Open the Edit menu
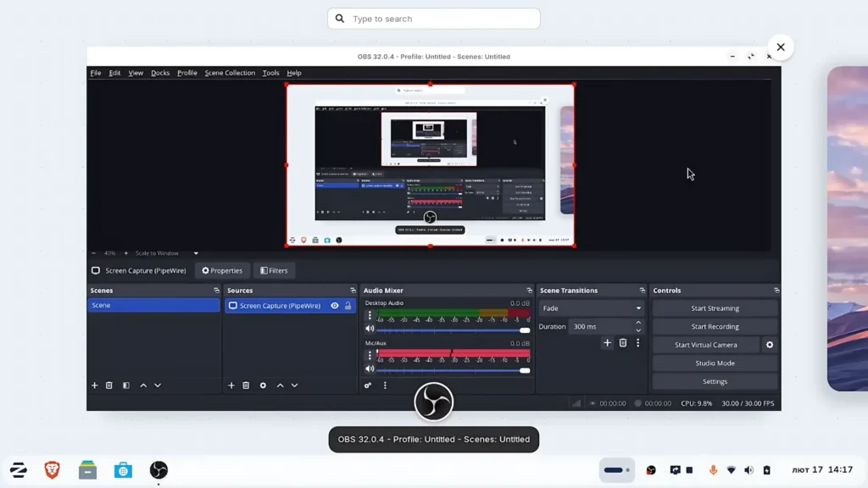Viewport: 868px width, 488px height. [x=114, y=73]
